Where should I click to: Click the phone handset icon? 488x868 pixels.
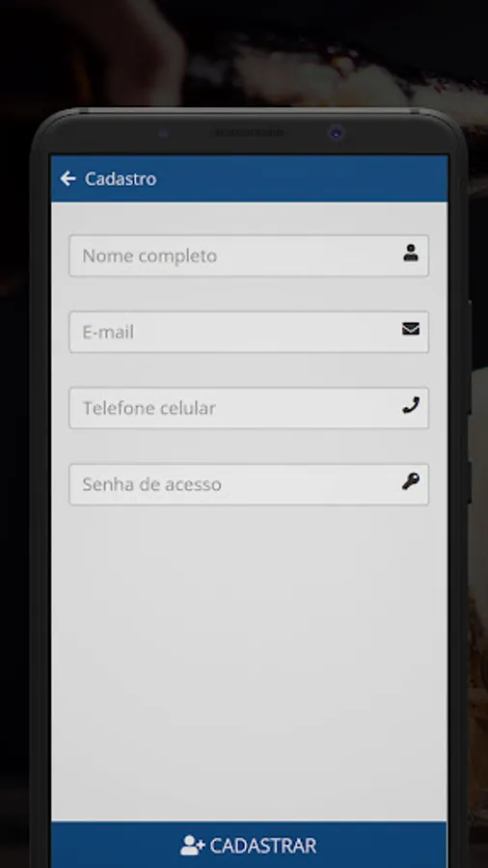(411, 405)
